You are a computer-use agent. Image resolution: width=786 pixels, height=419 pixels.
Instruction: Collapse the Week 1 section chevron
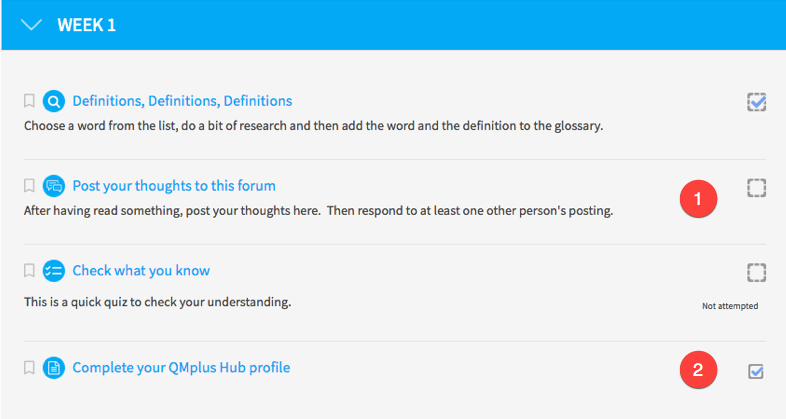[31, 25]
